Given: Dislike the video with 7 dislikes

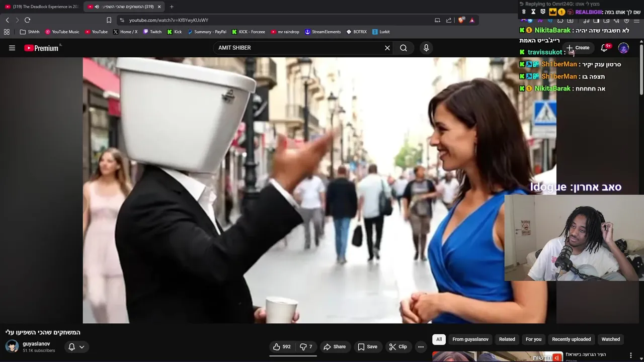Looking at the screenshot, I should click(306, 346).
